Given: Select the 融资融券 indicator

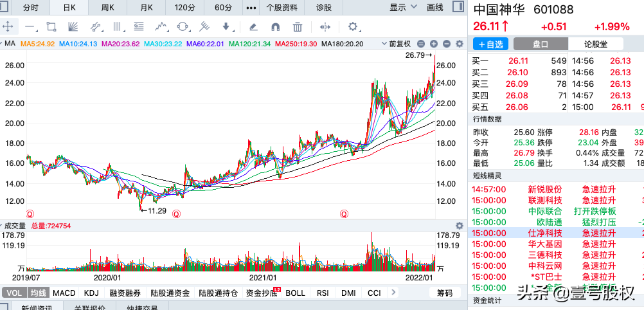Looking at the screenshot, I should click(125, 293).
